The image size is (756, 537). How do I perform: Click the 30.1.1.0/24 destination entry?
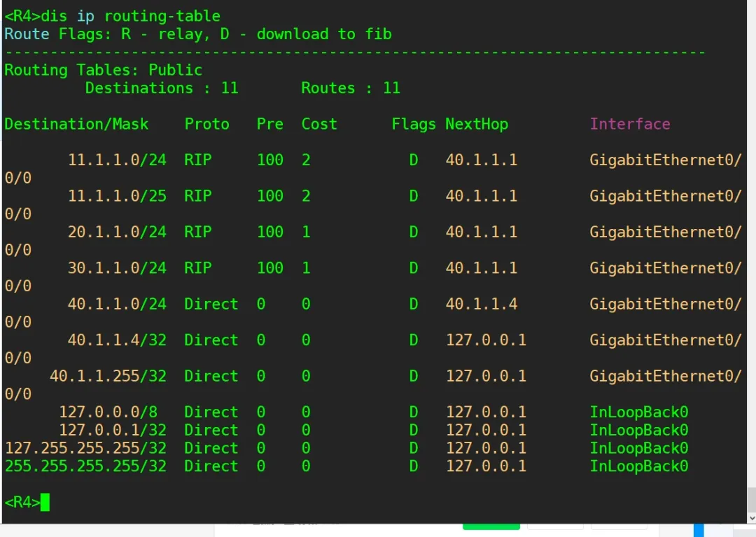coord(117,268)
